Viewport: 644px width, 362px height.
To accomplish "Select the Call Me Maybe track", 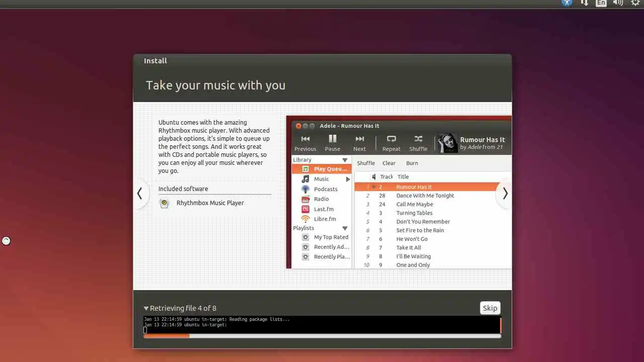I will [x=433, y=204].
